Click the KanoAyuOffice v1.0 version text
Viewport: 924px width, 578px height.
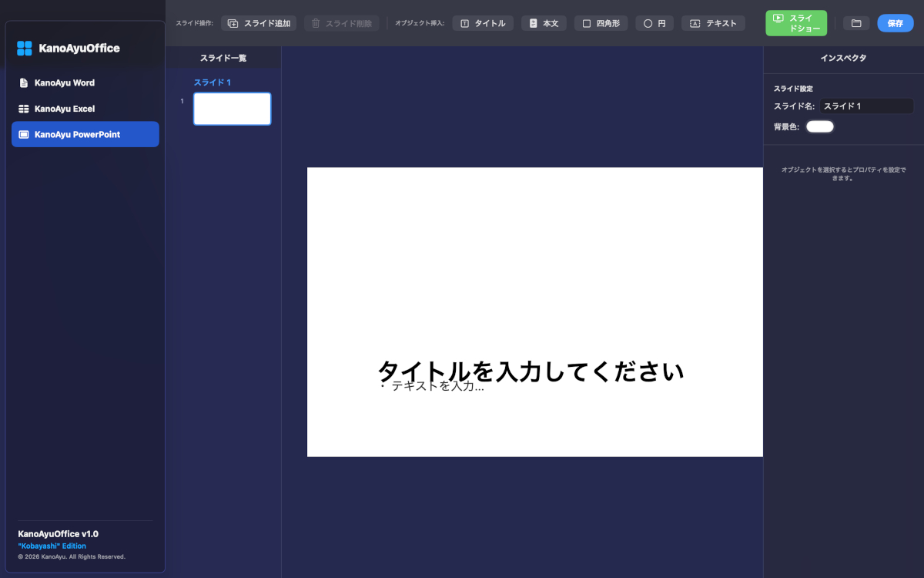click(x=59, y=533)
